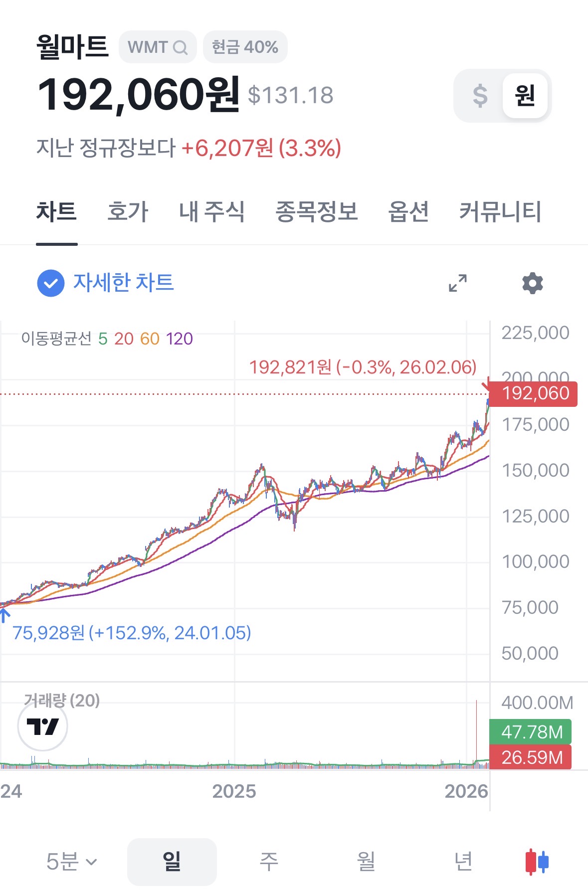Select the 년 yearly interval
Viewport: 588px width, 893px height.
[x=463, y=862]
